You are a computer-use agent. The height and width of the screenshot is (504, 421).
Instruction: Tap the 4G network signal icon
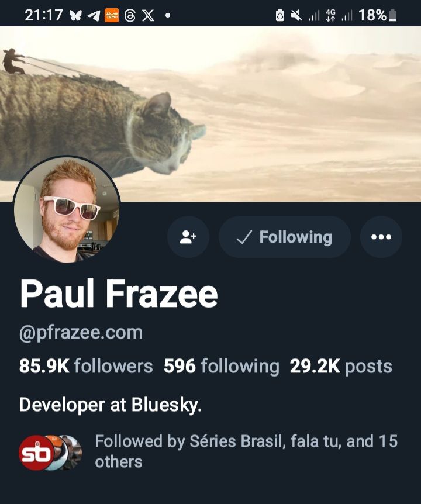(x=330, y=15)
